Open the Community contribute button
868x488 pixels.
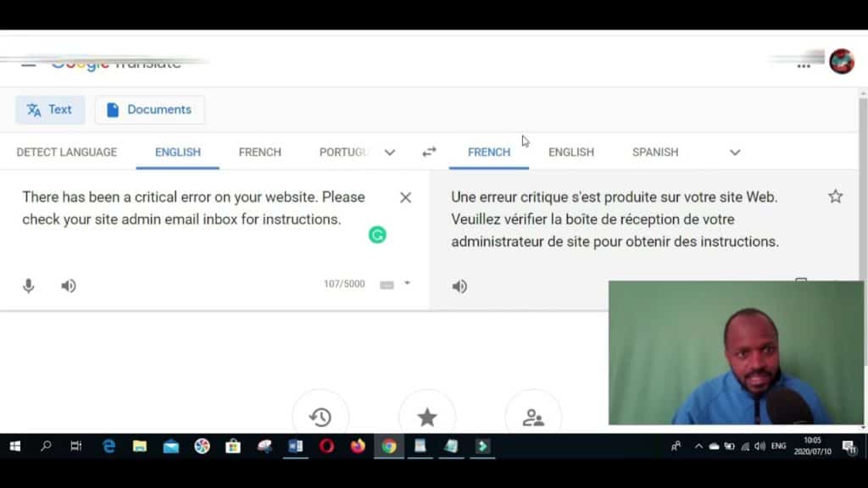533,416
